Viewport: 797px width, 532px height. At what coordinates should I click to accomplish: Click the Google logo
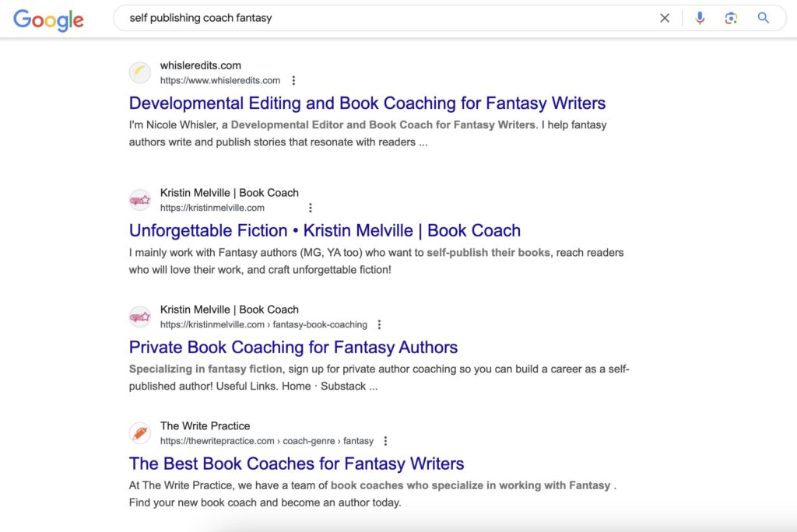(48, 21)
